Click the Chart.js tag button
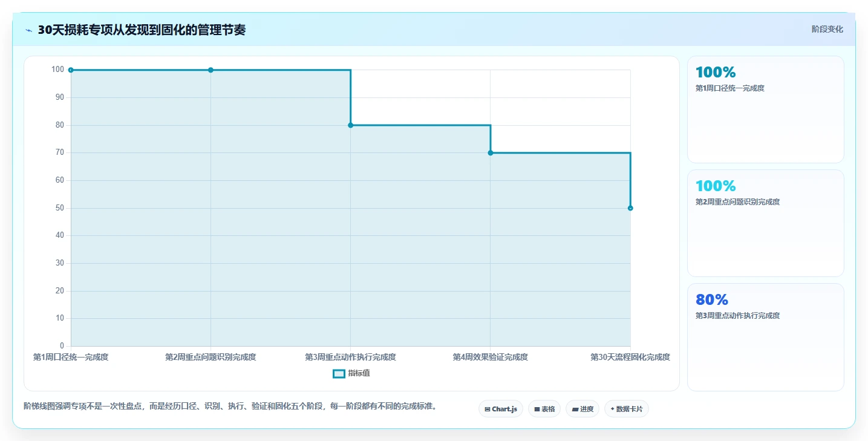 (x=501, y=409)
